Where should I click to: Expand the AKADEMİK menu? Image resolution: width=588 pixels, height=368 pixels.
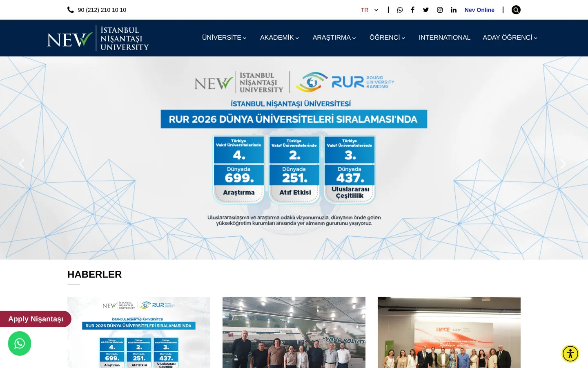pos(280,38)
